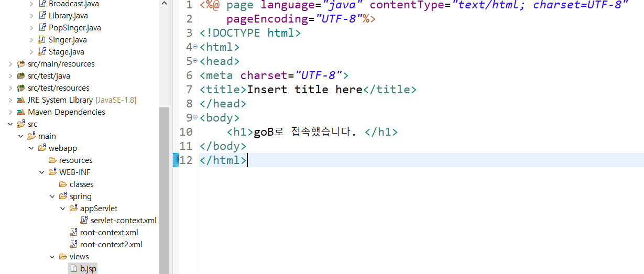Collapse the spring folder node
The width and height of the screenshot is (644, 274).
(52, 196)
